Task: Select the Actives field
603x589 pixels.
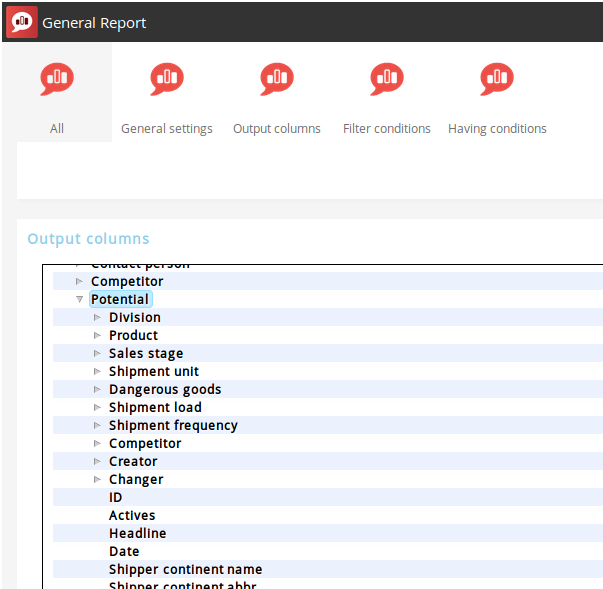Action: tap(132, 515)
